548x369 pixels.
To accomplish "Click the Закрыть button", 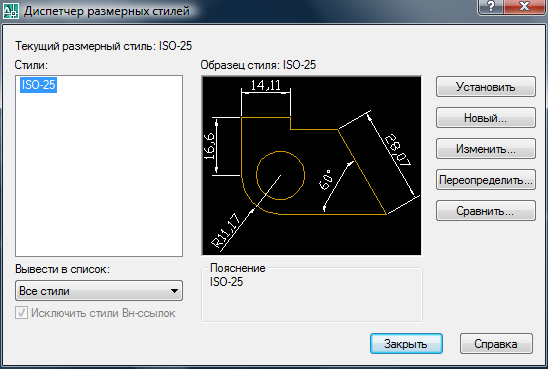I will coord(406,343).
